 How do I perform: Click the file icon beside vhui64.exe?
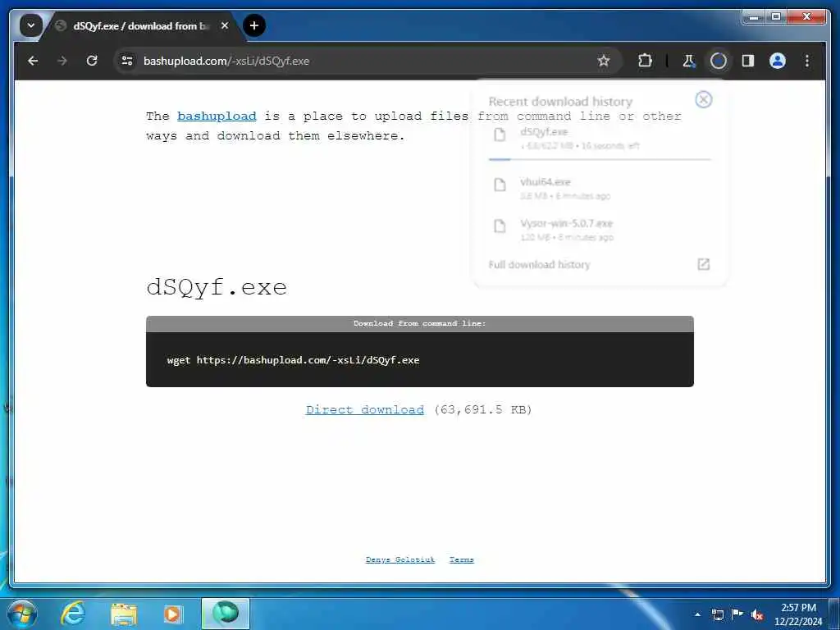[x=500, y=185]
